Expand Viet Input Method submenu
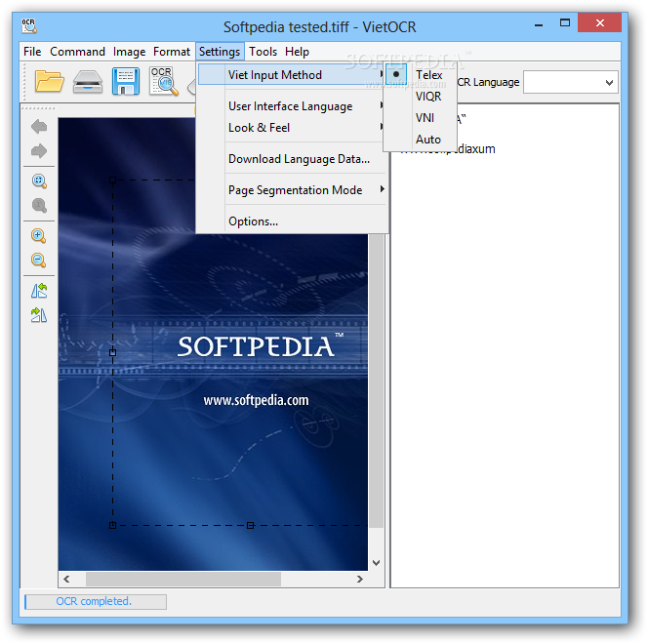 tap(292, 75)
